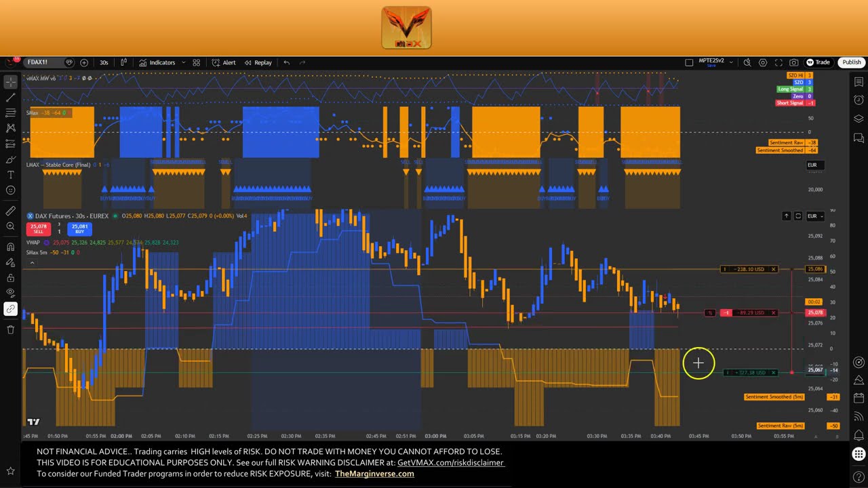
Task: Open the notifications bell panel
Action: point(859,434)
